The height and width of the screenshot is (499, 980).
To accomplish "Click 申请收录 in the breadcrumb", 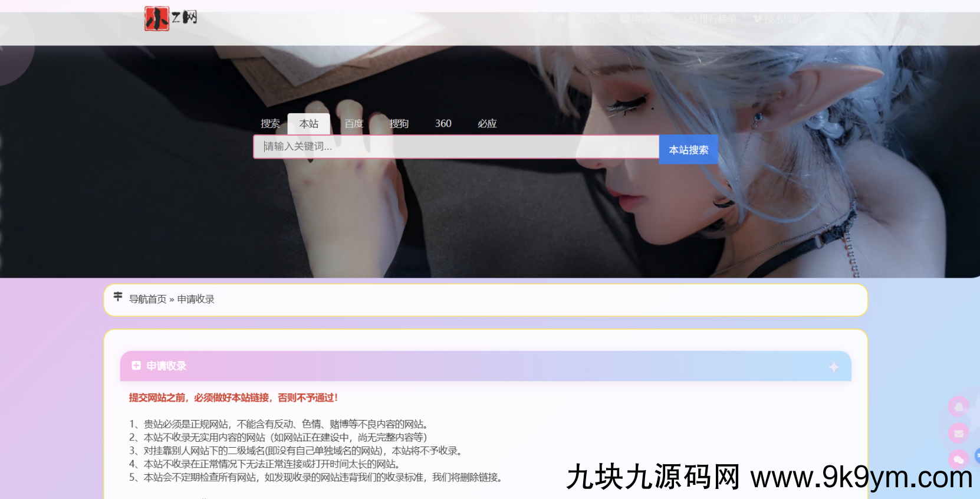I will [196, 300].
